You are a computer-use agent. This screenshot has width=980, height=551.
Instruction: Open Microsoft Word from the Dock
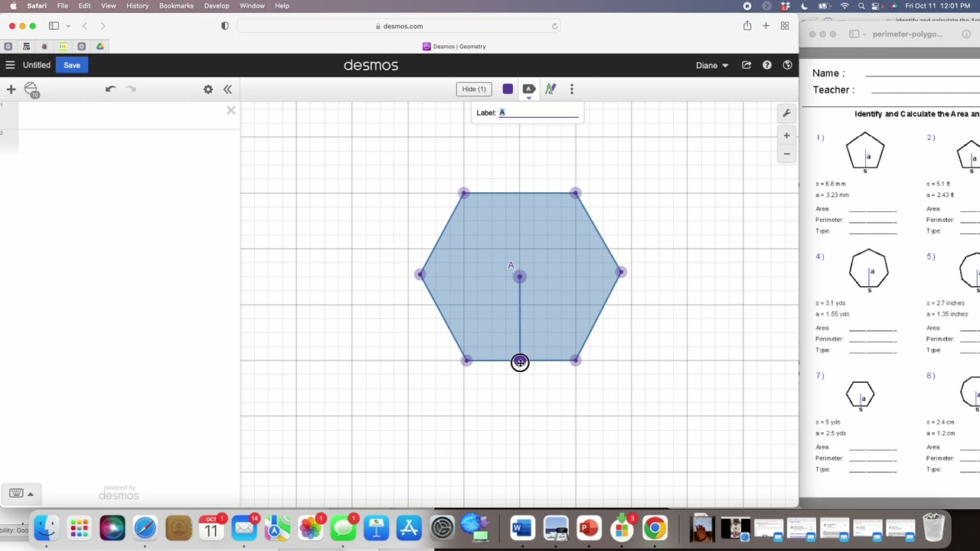[522, 528]
